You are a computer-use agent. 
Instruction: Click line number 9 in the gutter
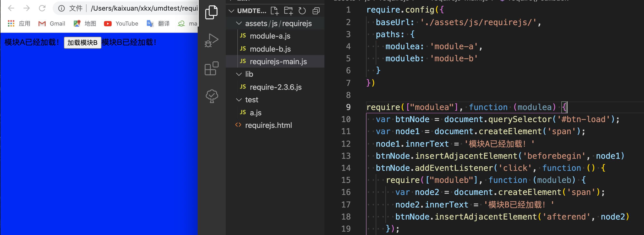point(348,107)
